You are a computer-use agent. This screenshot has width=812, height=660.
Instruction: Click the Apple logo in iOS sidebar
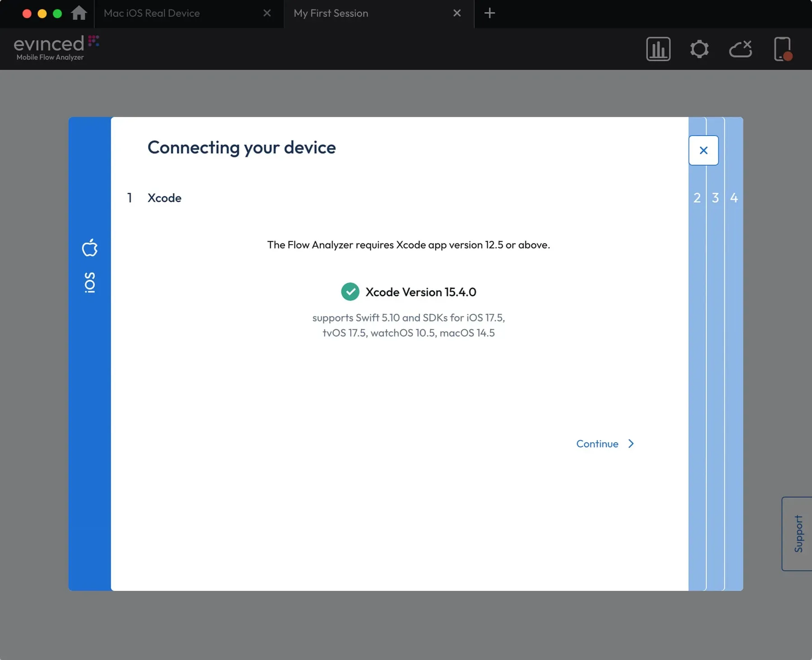pyautogui.click(x=90, y=247)
